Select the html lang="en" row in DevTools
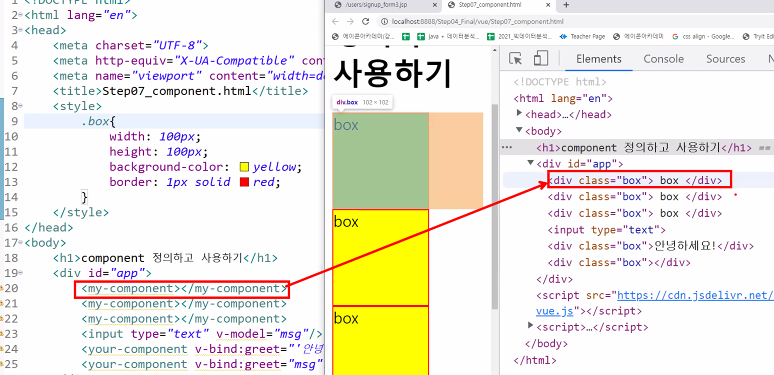The width and height of the screenshot is (774, 375). (x=563, y=98)
